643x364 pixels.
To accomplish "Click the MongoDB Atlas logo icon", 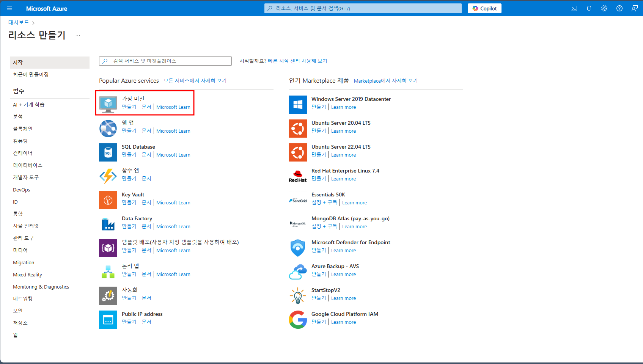I will click(298, 224).
